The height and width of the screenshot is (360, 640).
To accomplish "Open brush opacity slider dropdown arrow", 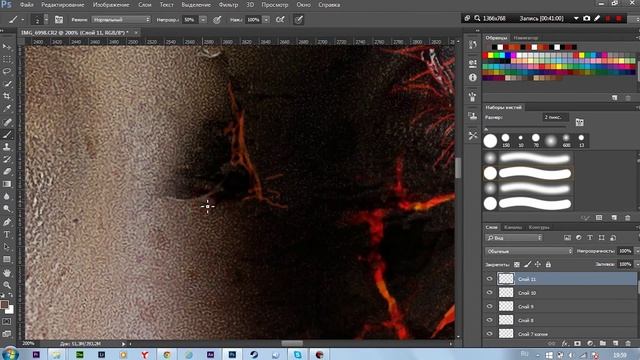I will tap(202, 20).
